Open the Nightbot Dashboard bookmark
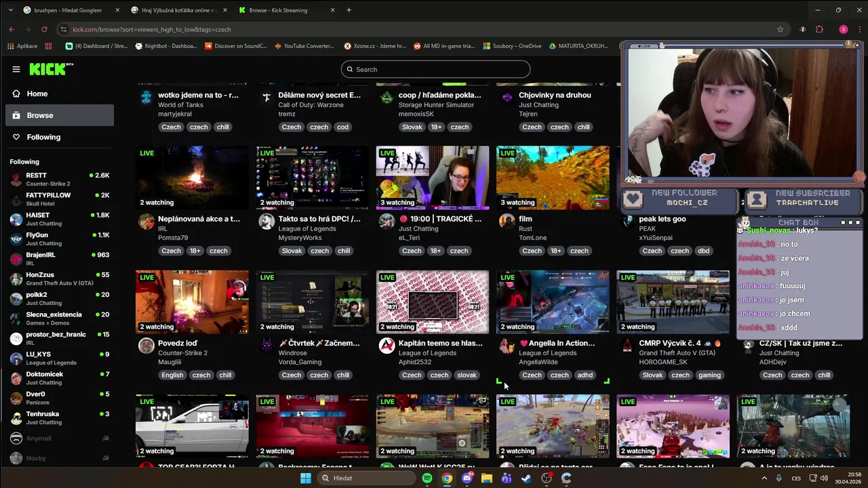The width and height of the screenshot is (868, 488). tap(166, 46)
